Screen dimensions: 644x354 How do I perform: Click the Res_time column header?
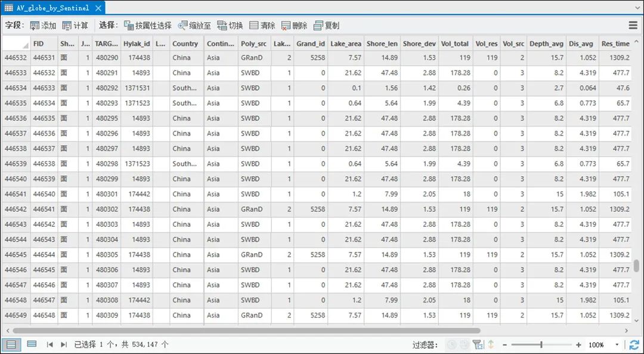coord(615,44)
